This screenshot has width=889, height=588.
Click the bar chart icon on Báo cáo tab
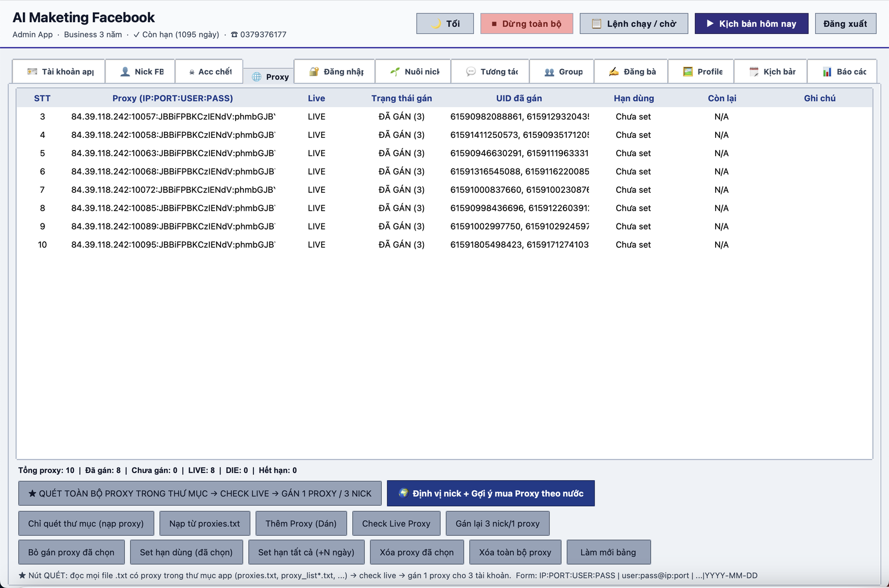(x=827, y=72)
